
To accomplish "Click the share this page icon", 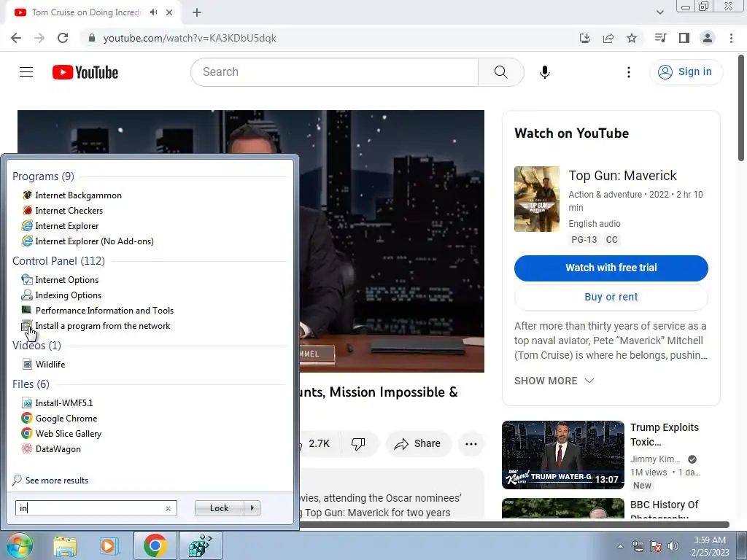I will tap(608, 38).
